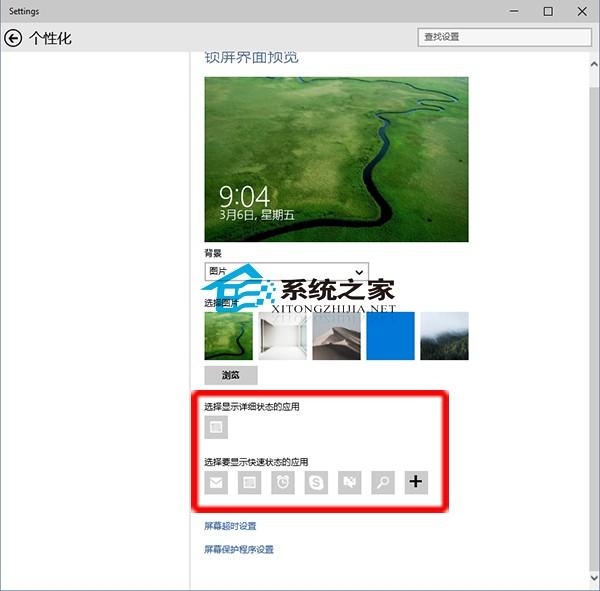
Task: Click the scrollbar up arrow
Action: coord(594,64)
